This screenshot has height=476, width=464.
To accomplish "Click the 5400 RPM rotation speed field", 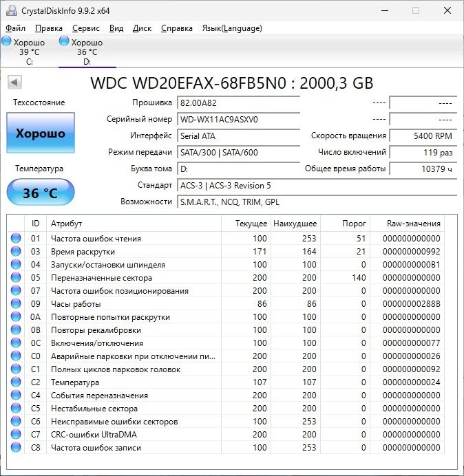I will tap(423, 136).
